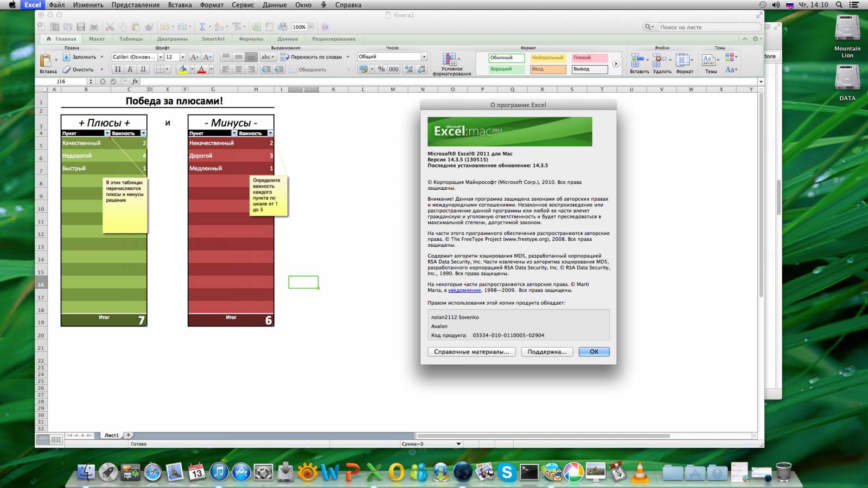The image size is (868, 488).
Task: Center text horizontally in the ribbon
Action: (x=238, y=69)
